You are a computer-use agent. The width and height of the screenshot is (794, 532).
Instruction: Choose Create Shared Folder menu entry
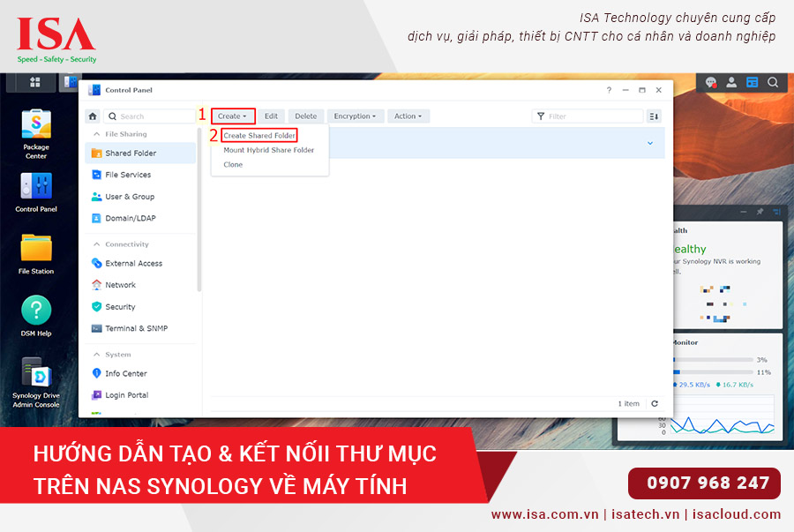(259, 136)
